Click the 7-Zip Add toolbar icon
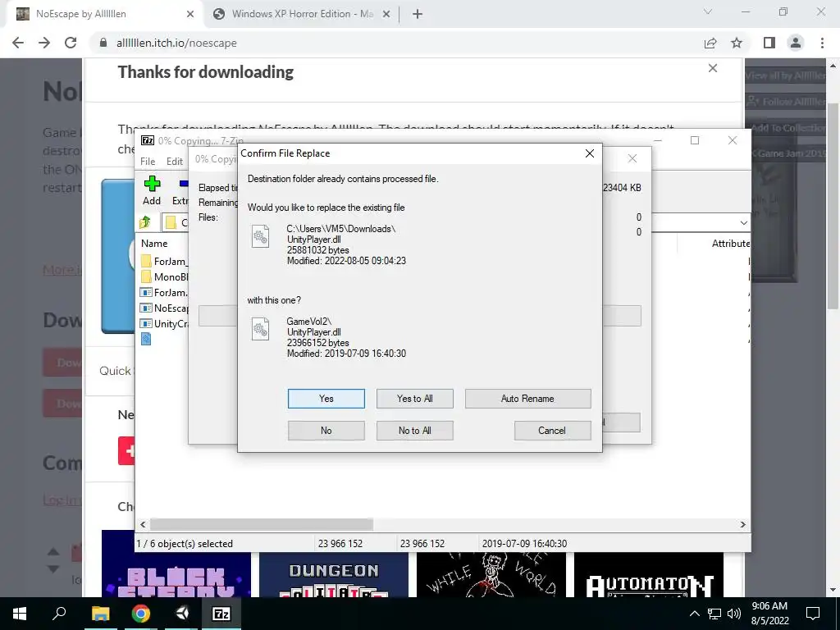840x630 pixels. [x=152, y=190]
